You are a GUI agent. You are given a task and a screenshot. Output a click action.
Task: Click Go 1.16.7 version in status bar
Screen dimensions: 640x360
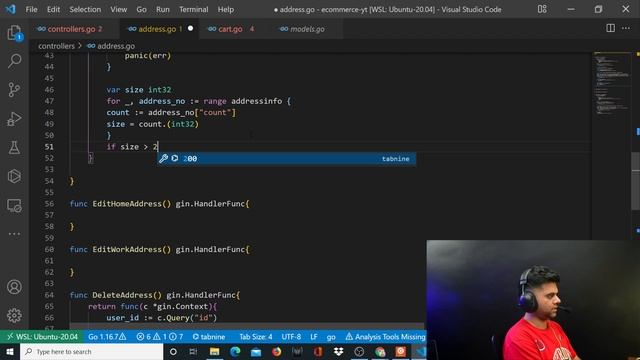coord(107,337)
